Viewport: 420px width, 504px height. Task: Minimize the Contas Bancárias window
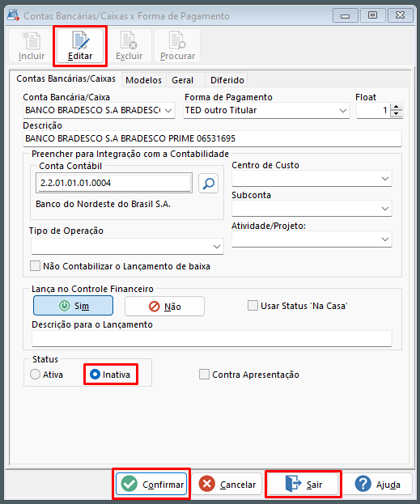(x=346, y=15)
